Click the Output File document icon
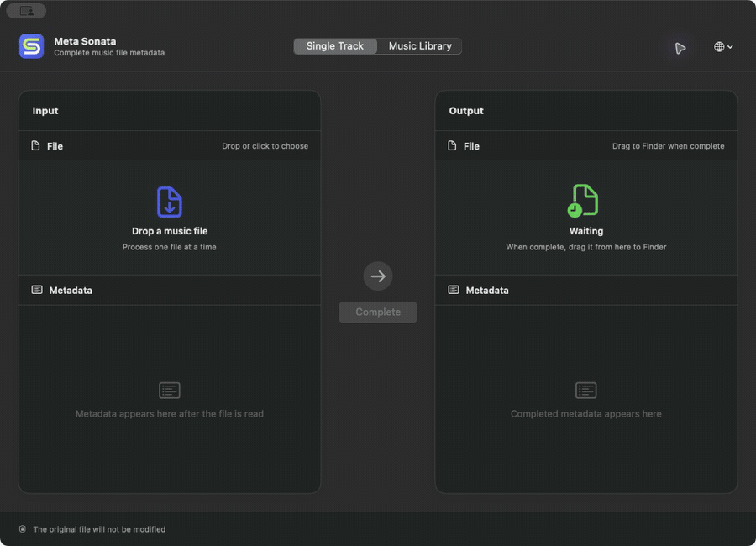This screenshot has height=546, width=756. pyautogui.click(x=452, y=145)
